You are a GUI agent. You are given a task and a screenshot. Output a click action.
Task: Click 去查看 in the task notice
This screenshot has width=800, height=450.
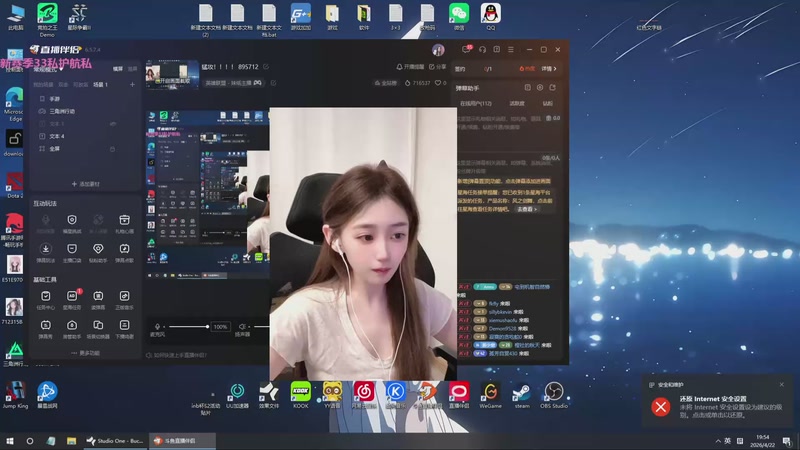coord(527,209)
